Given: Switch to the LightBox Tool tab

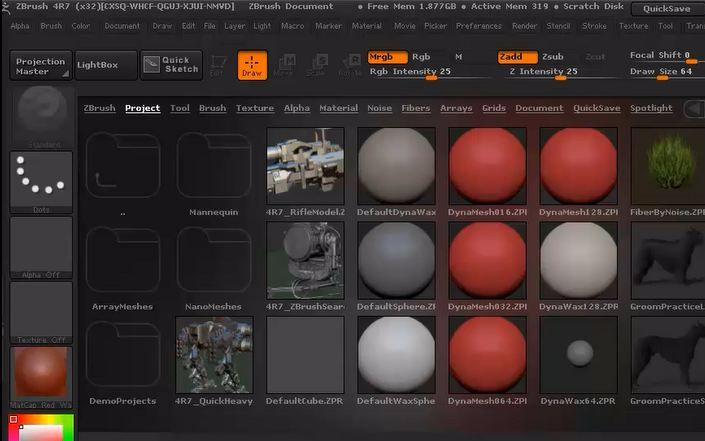Looking at the screenshot, I should point(179,108).
